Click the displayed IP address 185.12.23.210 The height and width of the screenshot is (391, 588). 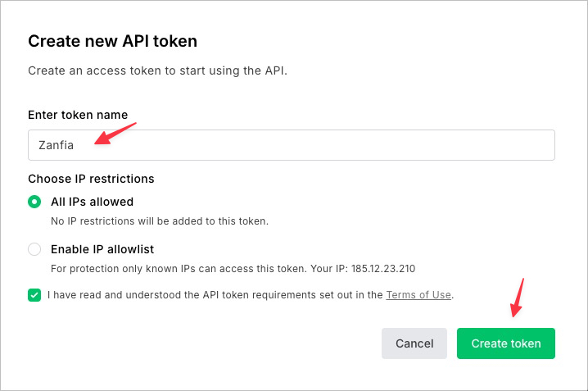pos(385,269)
